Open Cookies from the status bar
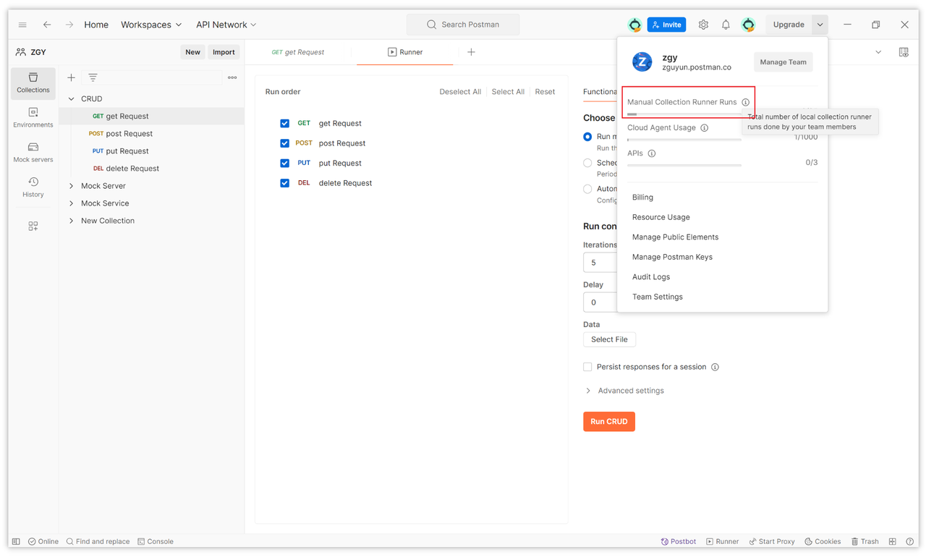This screenshot has height=560, width=926. click(x=823, y=541)
